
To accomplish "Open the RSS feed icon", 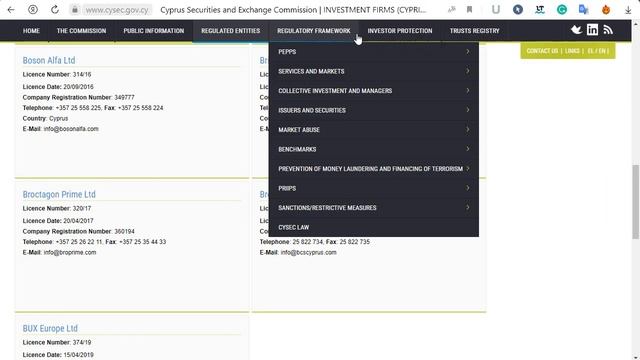I will point(608,30).
